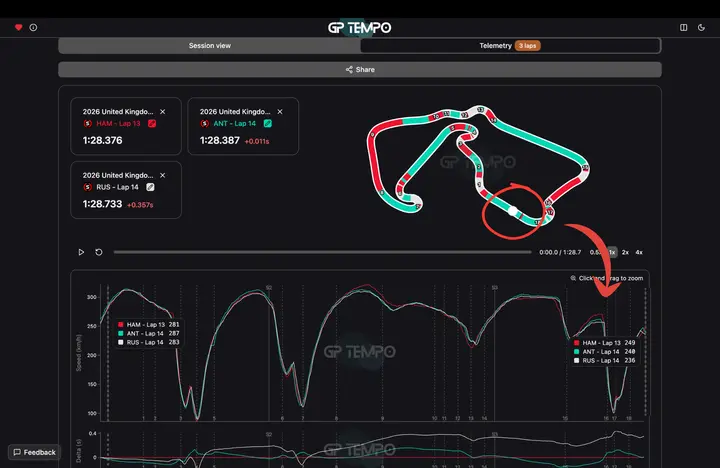720x468 pixels.
Task: Click HAM speed value 249 in right tooltip
Action: point(630,343)
